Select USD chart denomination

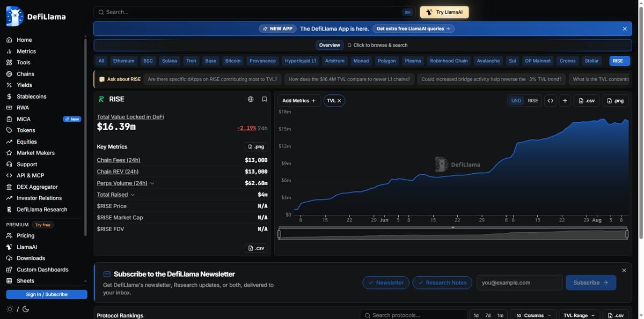point(516,101)
